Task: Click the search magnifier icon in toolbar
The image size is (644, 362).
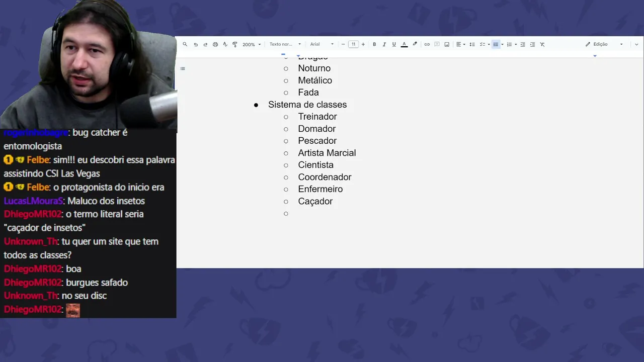Action: [x=185, y=44]
